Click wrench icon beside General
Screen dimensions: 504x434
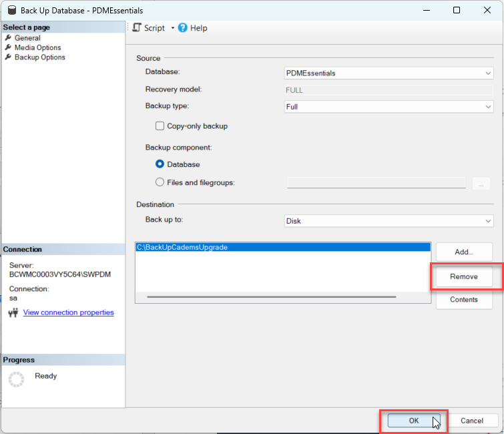click(x=9, y=37)
